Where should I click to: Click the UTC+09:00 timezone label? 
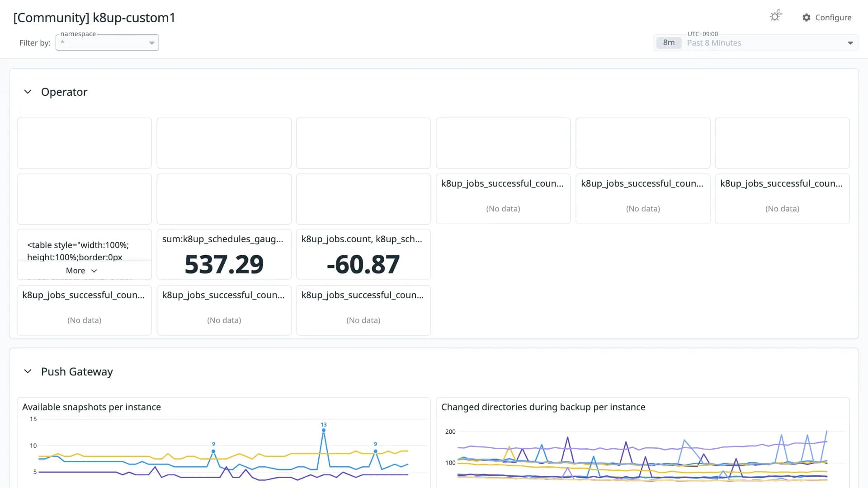tap(703, 34)
